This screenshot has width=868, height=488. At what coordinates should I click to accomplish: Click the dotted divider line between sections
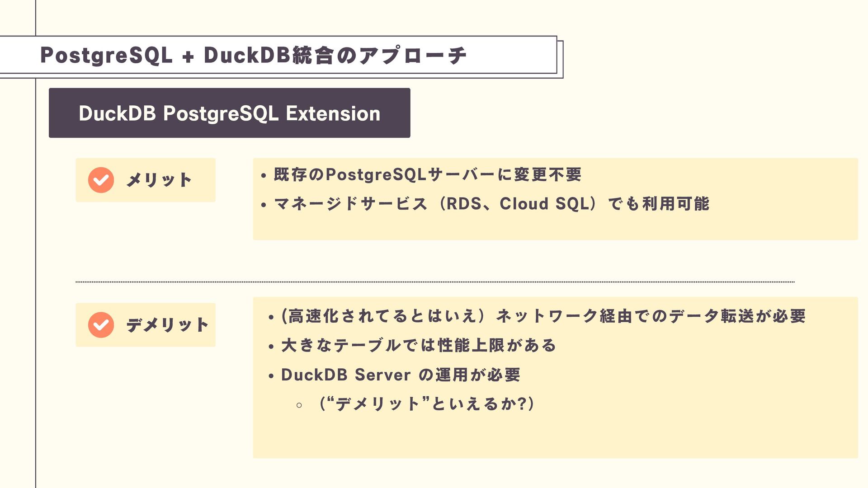click(435, 282)
